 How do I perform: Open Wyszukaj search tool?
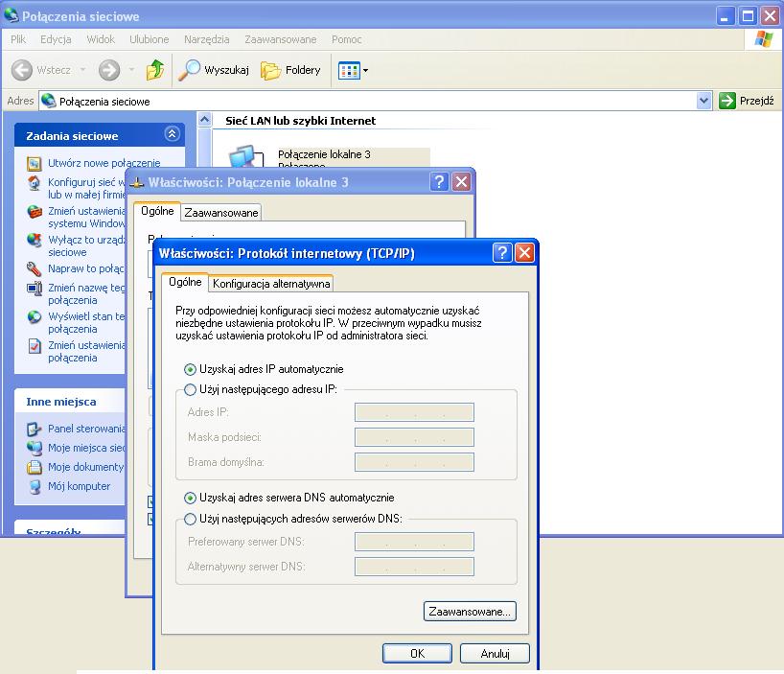pyautogui.click(x=214, y=70)
